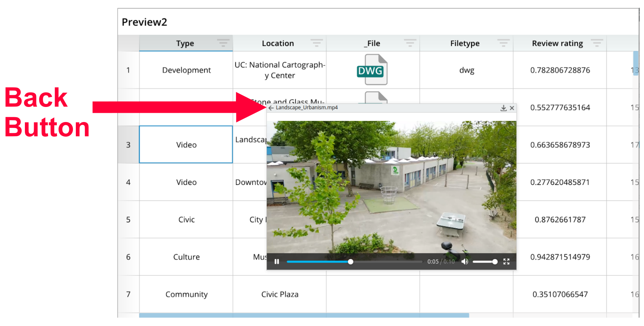Close the video preview popup

[512, 108]
